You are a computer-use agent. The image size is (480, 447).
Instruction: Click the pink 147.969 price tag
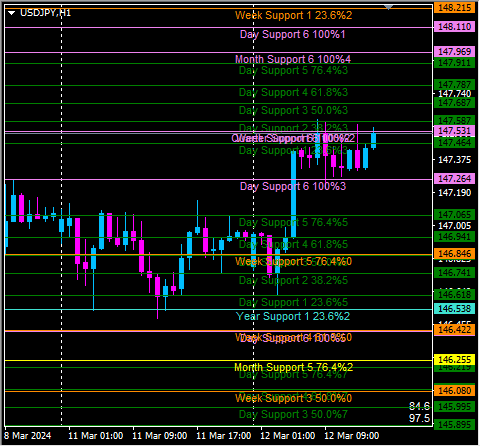455,52
